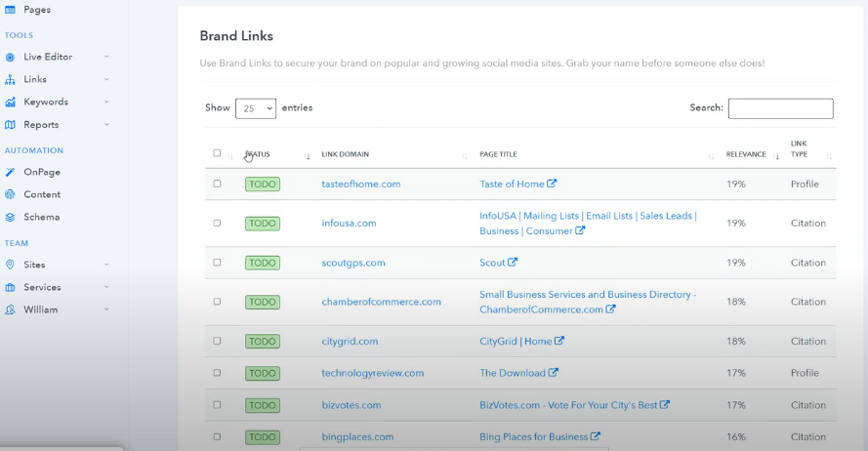
Task: Sort by Link Domain column arrows
Action: [465, 156]
